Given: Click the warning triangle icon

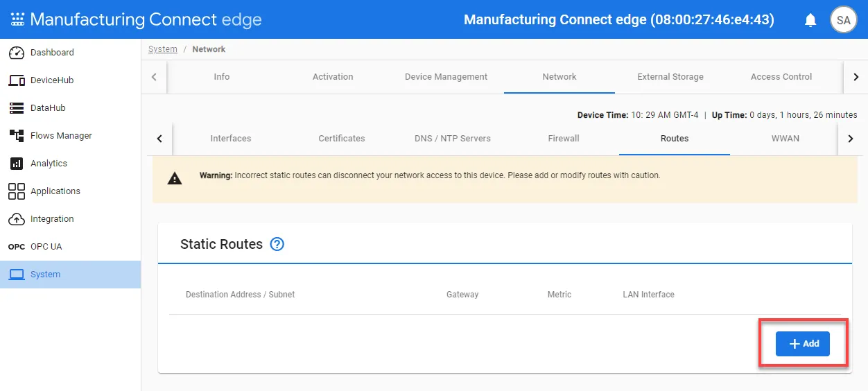Looking at the screenshot, I should pos(175,179).
